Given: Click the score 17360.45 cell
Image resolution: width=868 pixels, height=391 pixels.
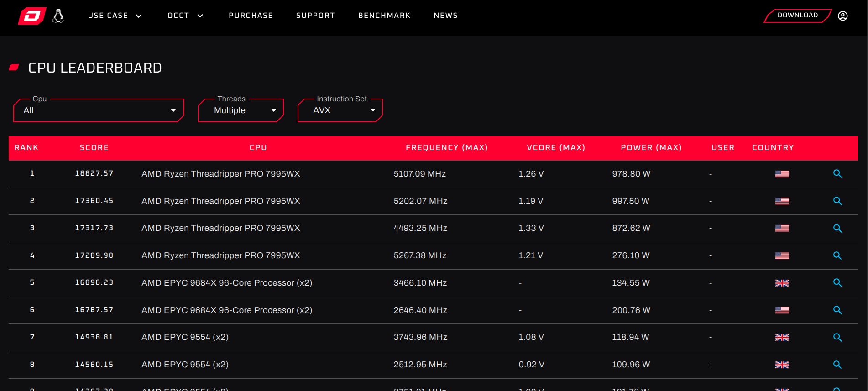Looking at the screenshot, I should [x=94, y=201].
